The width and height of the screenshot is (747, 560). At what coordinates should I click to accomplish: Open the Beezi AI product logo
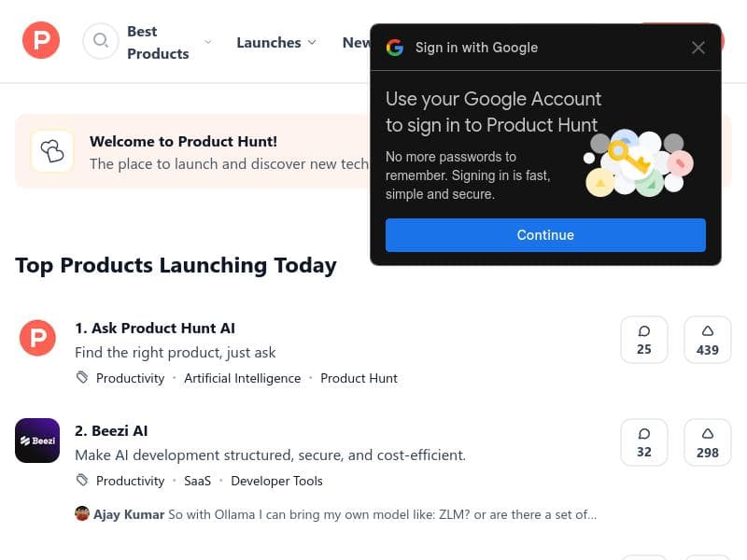tap(37, 441)
